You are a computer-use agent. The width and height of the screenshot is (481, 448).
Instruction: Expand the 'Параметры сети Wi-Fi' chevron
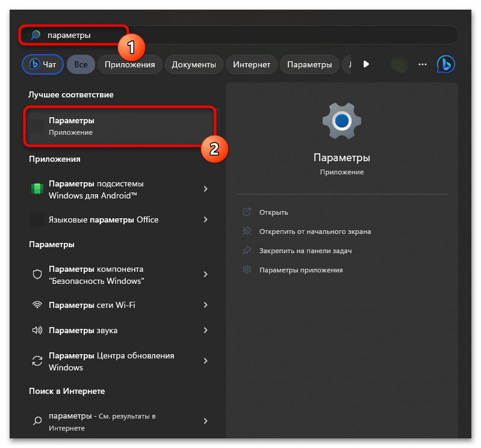[205, 305]
